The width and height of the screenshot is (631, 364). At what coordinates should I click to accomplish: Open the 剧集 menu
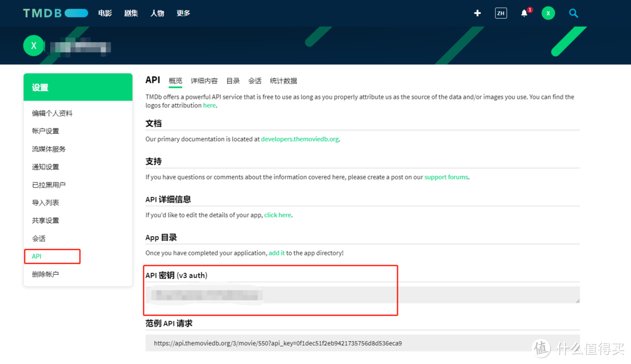[131, 13]
